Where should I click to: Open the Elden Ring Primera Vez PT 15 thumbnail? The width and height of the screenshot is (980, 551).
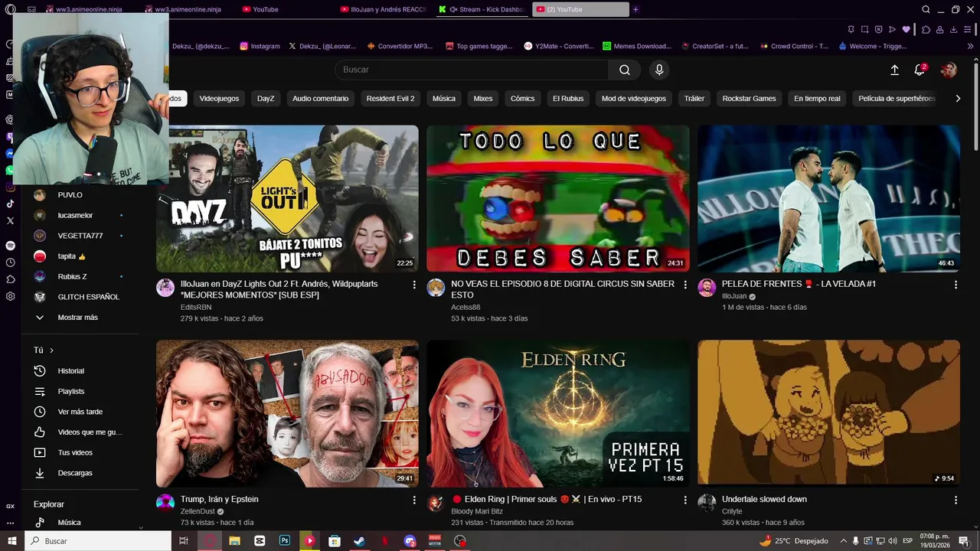pos(558,414)
